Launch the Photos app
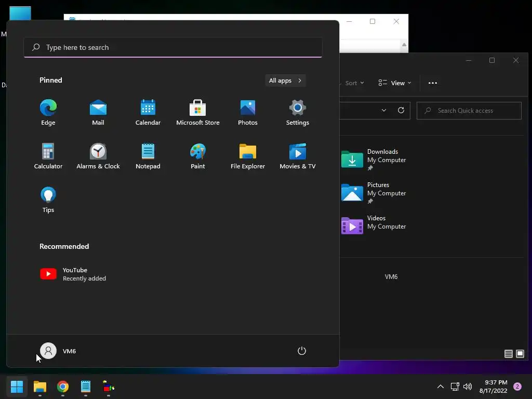Viewport: 532px width, 399px height. tap(248, 113)
